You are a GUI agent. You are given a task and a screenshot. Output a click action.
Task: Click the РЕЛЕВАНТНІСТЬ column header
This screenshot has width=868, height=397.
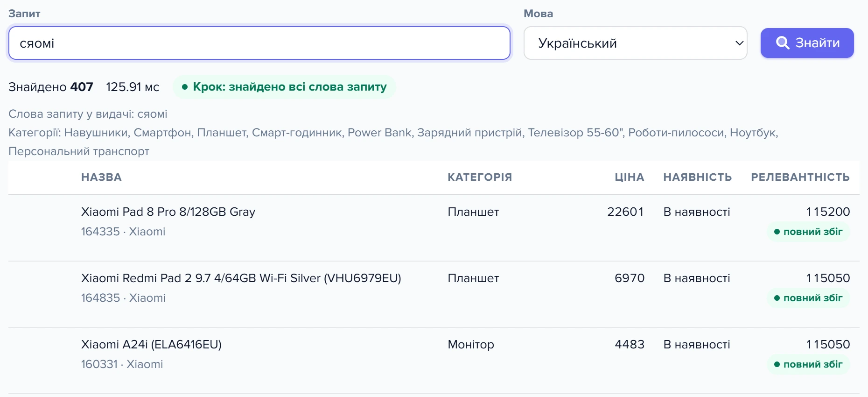point(800,177)
